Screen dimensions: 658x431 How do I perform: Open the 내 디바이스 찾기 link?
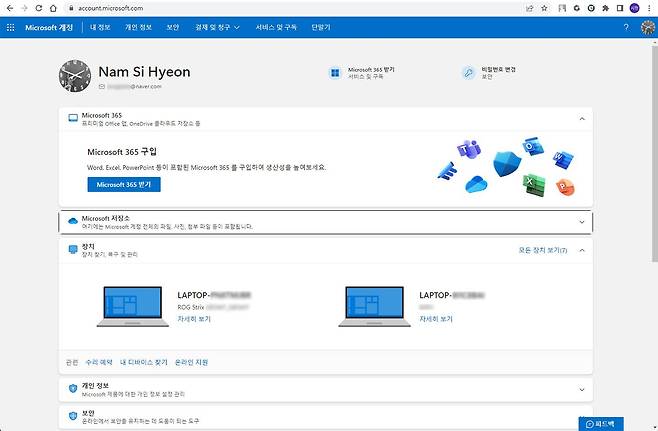(144, 362)
